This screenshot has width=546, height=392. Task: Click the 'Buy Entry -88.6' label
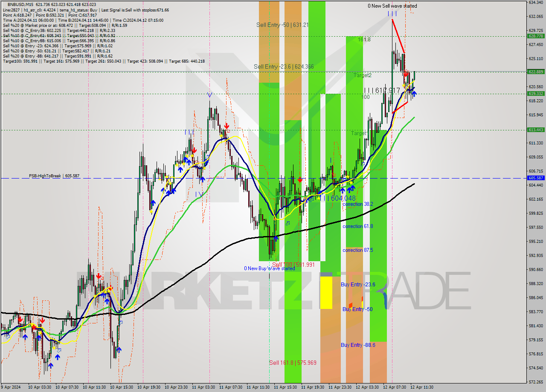pos(358,345)
